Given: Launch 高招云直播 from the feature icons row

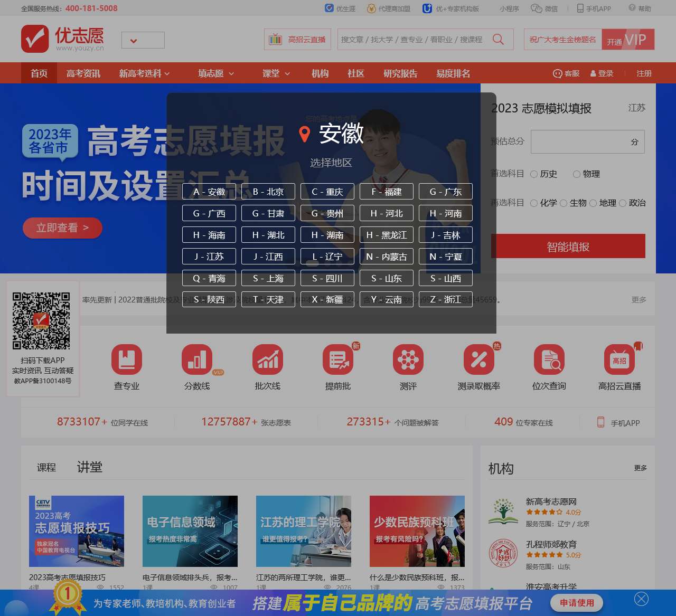Looking at the screenshot, I should pos(619,367).
